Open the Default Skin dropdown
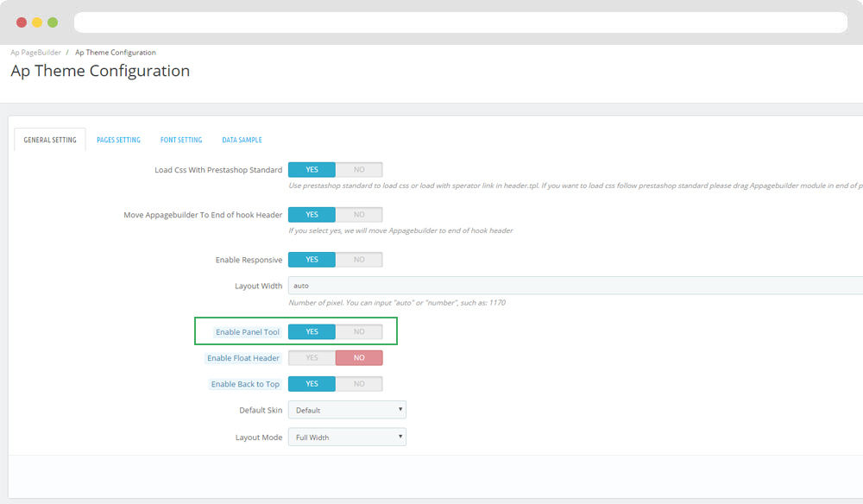 tap(347, 411)
